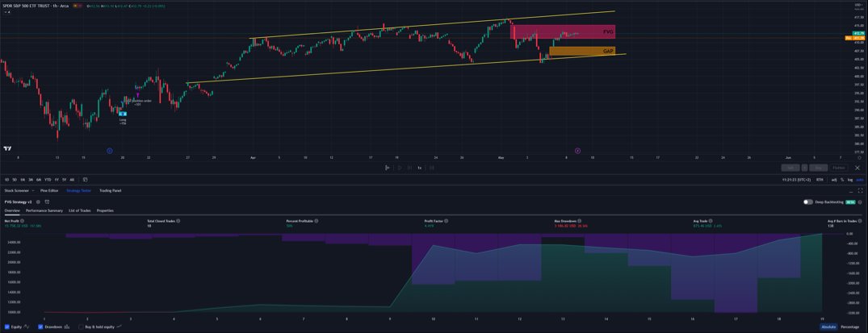Enable Deep Backtesting switch
The image size is (868, 333).
pos(808,202)
